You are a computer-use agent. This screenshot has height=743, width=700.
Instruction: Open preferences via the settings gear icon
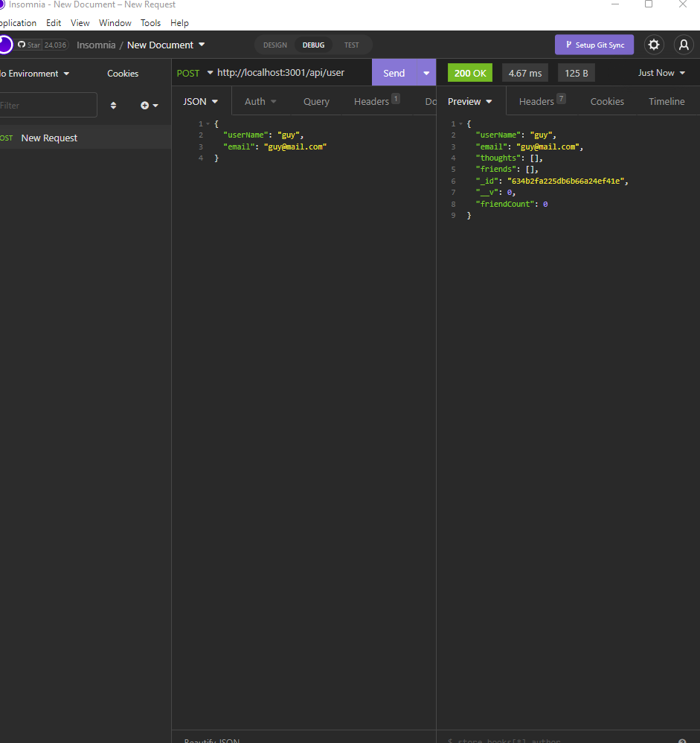[653, 45]
